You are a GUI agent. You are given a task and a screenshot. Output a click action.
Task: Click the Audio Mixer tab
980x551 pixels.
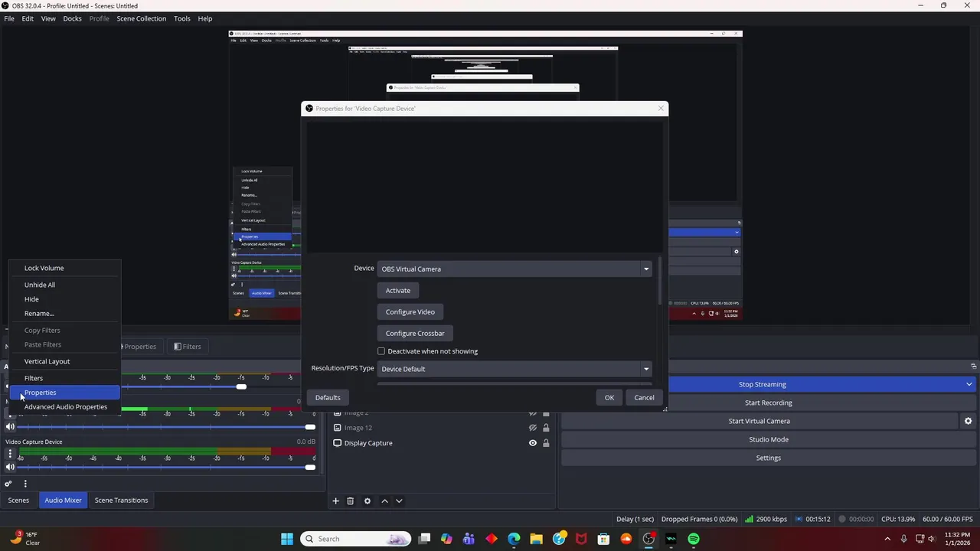coord(63,500)
